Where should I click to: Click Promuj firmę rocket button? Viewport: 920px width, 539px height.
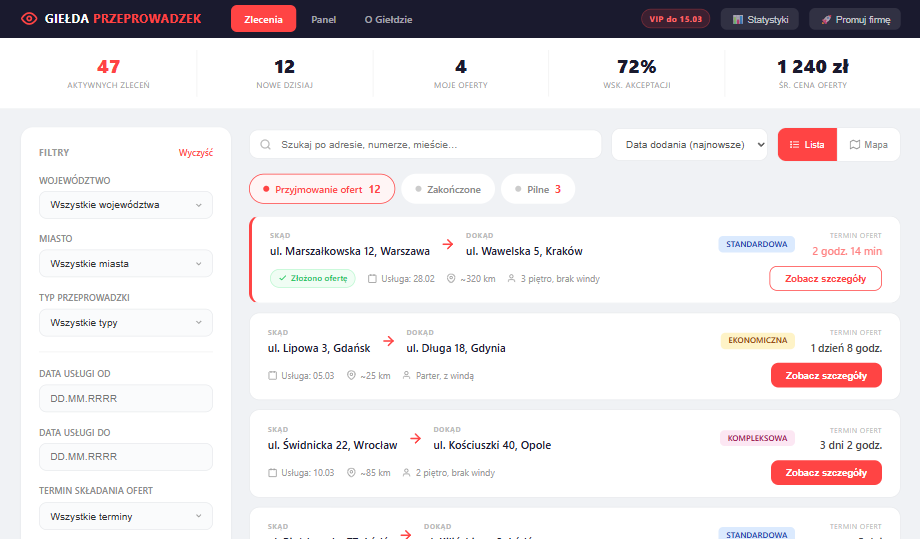pyautogui.click(x=854, y=19)
